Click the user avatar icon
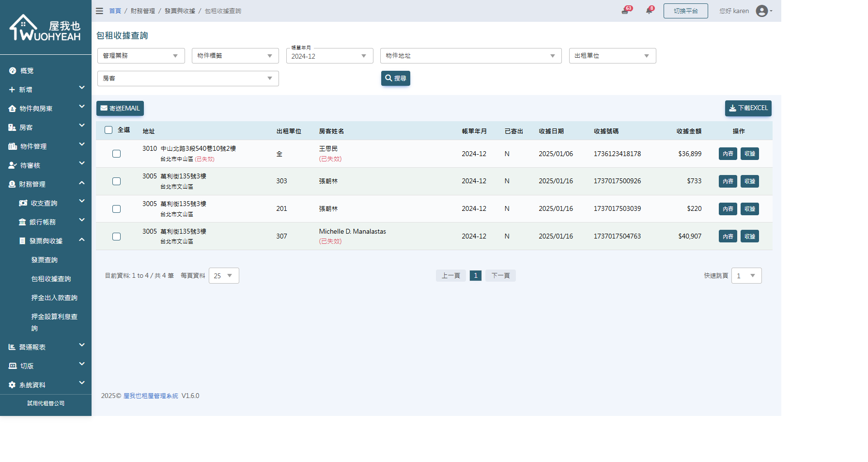 tap(761, 11)
